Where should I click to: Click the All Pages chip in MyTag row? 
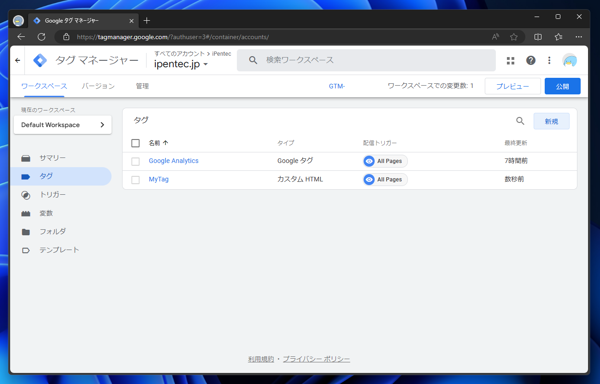(385, 179)
